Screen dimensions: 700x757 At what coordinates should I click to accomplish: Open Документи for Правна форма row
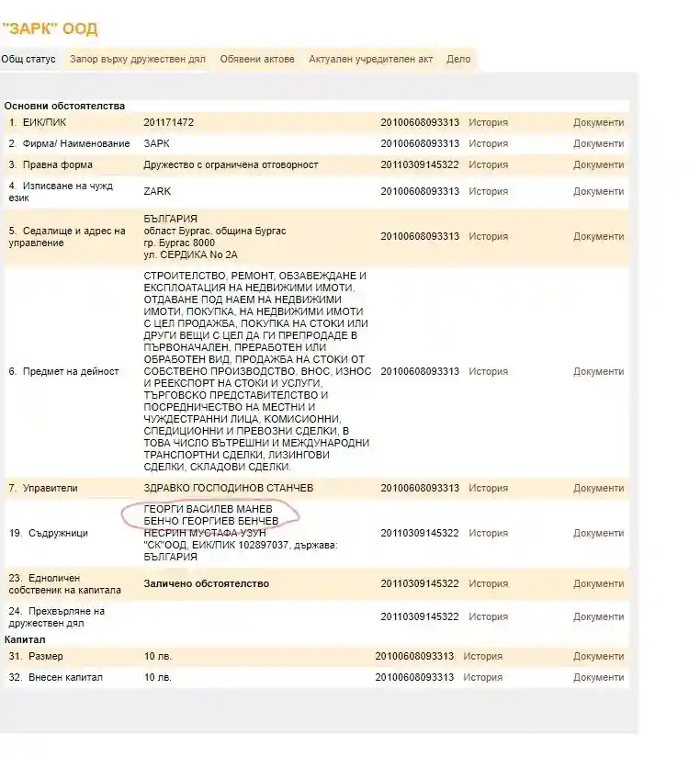click(x=598, y=164)
